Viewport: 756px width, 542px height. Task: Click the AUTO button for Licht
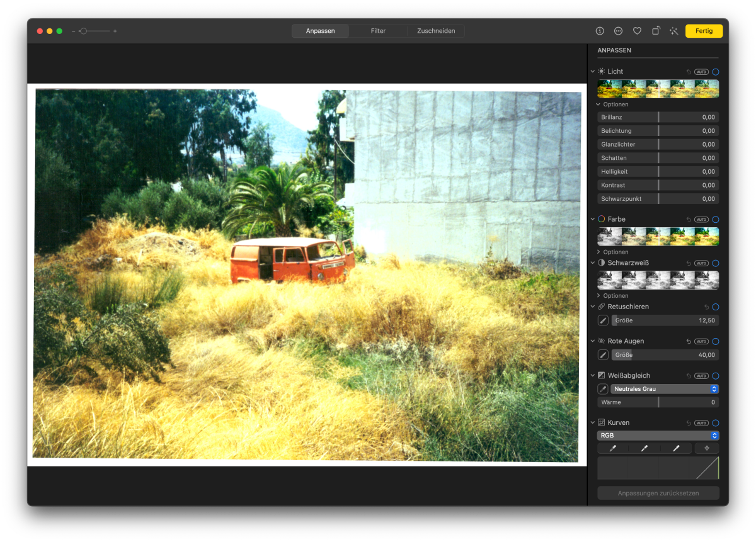tap(701, 72)
